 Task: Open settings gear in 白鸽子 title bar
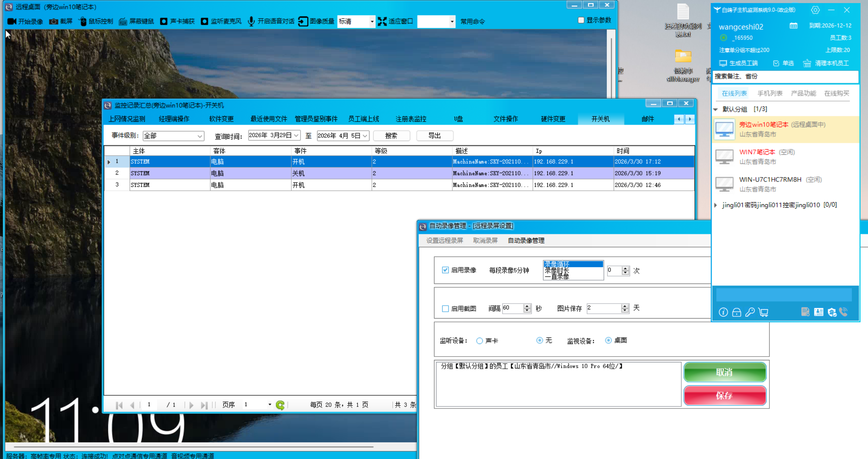click(x=815, y=10)
